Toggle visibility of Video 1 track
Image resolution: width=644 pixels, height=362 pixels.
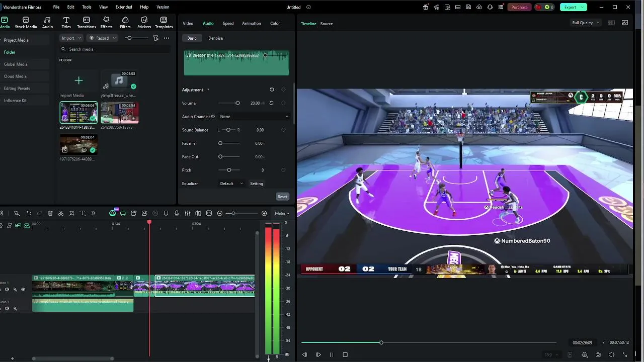coord(23,289)
